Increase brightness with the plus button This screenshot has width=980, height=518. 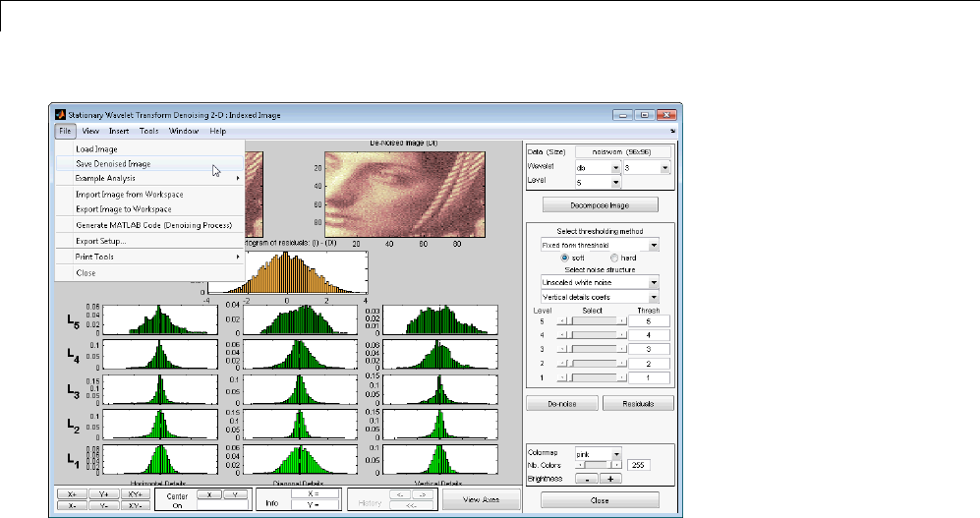pos(611,479)
